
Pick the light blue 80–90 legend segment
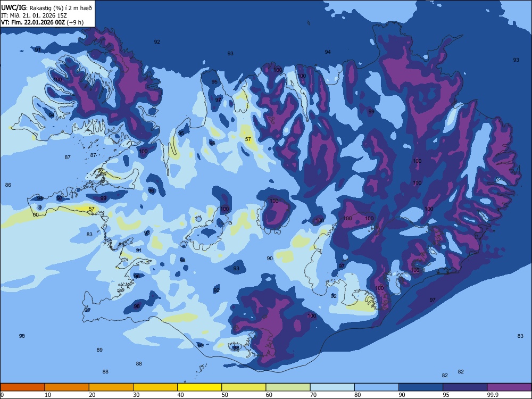pos(377,387)
